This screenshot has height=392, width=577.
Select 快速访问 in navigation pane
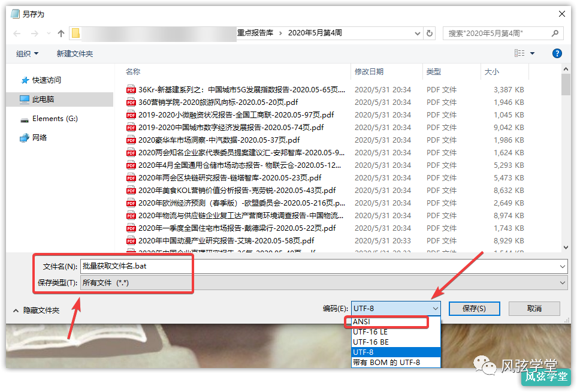(46, 80)
